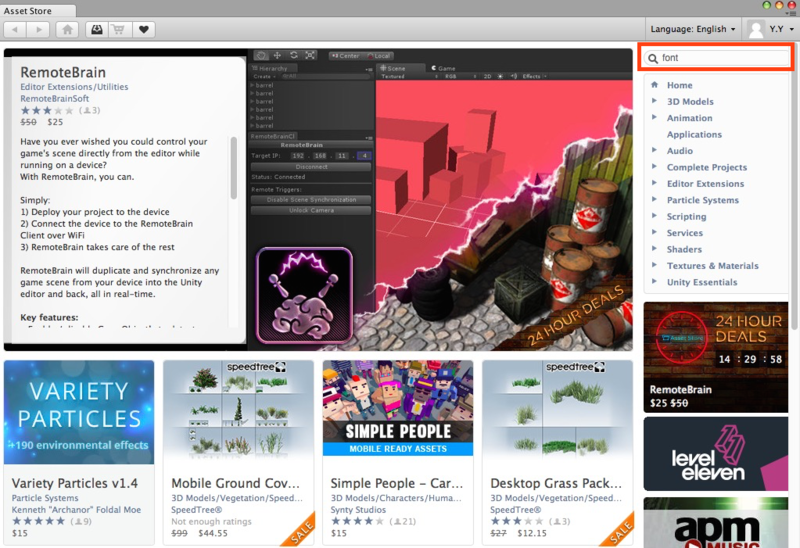Open the Applications category
The height and width of the screenshot is (548, 800).
(694, 134)
